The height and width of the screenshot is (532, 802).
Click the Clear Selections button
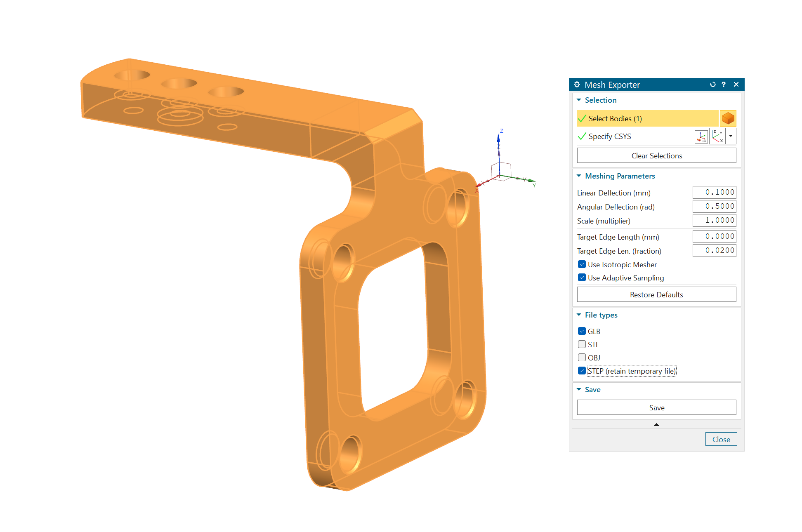coord(656,155)
